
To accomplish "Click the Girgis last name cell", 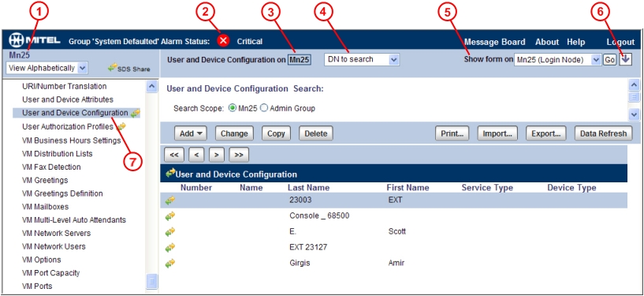I will click(300, 263).
